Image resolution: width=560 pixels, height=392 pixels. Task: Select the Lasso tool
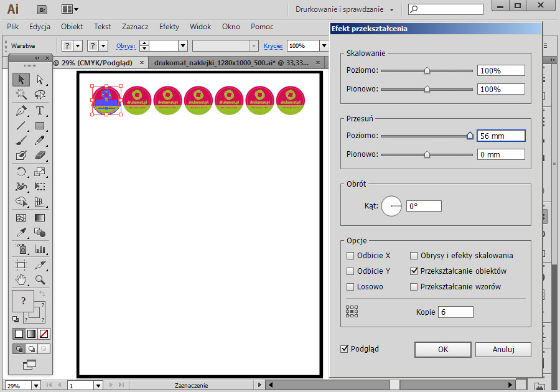click(x=40, y=94)
